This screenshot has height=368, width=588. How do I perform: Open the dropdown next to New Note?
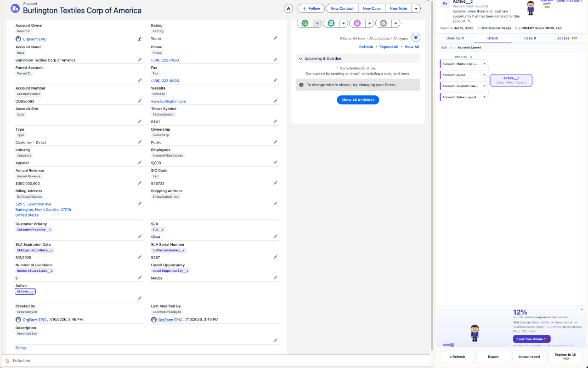click(416, 8)
